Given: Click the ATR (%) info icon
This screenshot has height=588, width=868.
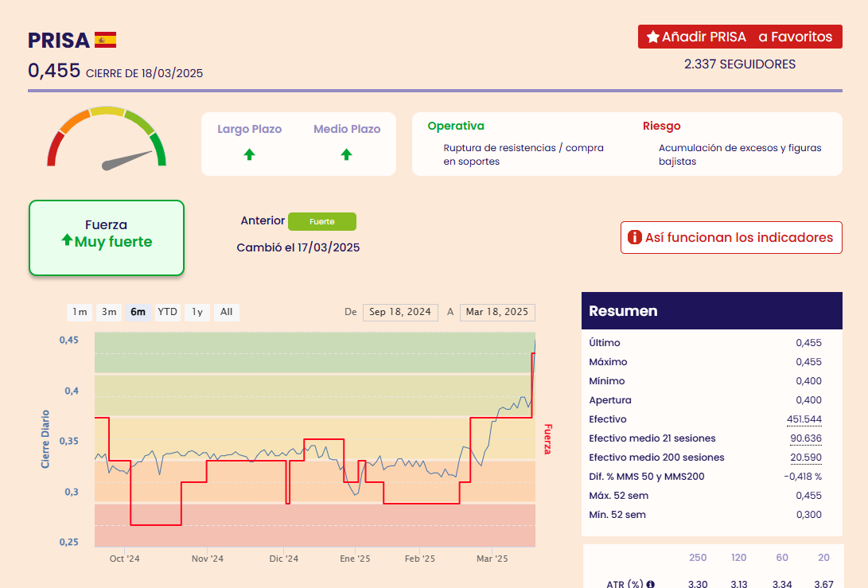Looking at the screenshot, I should click(x=650, y=584).
